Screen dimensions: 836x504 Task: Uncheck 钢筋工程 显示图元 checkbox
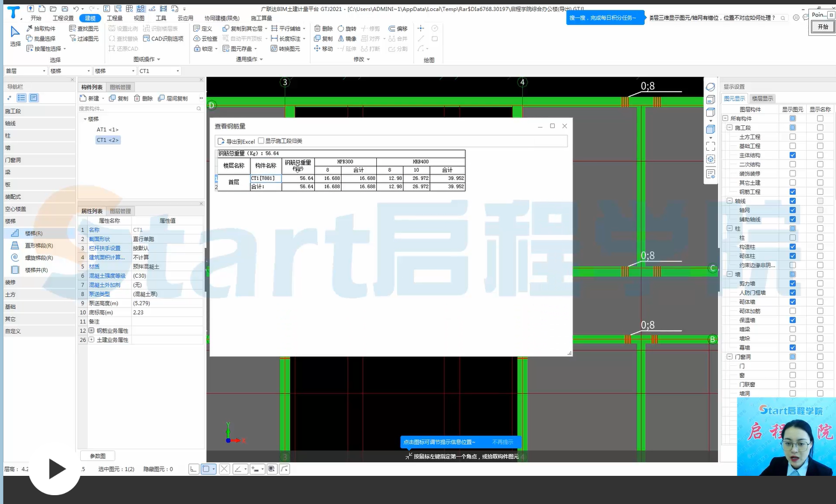792,192
